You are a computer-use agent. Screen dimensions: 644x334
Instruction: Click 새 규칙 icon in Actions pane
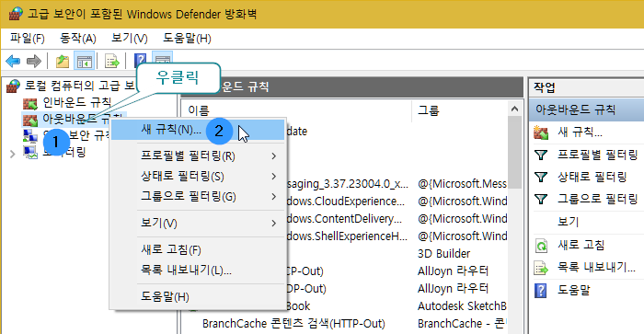541,132
